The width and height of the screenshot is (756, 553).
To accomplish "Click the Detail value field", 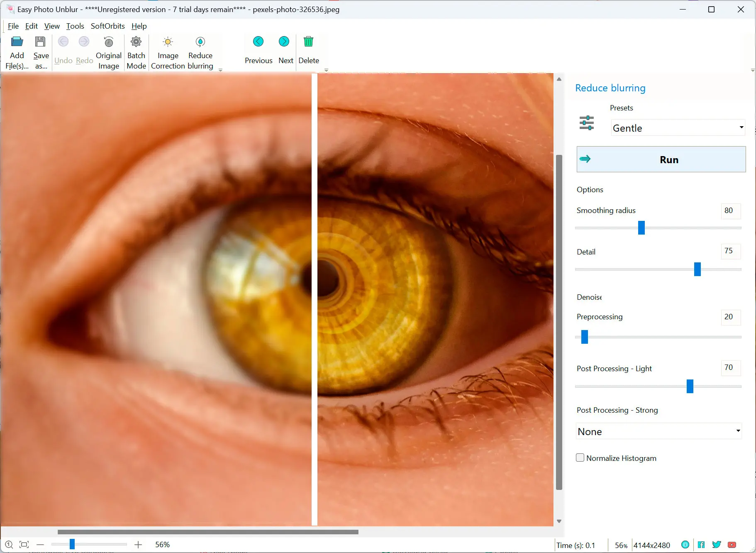I will [730, 251].
